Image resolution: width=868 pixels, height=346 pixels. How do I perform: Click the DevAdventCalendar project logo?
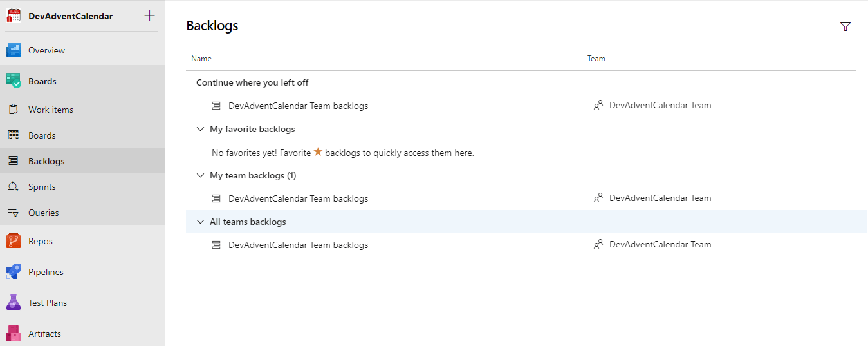click(14, 16)
